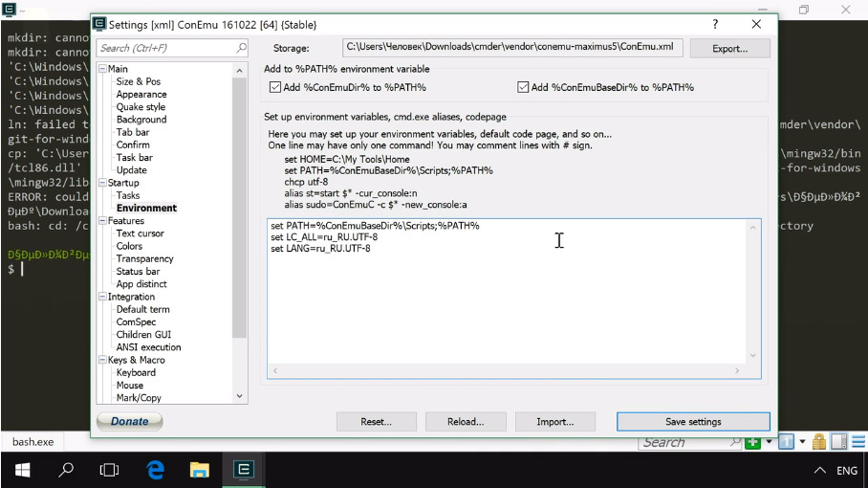The image size is (868, 488).
Task: Open the new console dropdown arrow
Action: (x=768, y=442)
